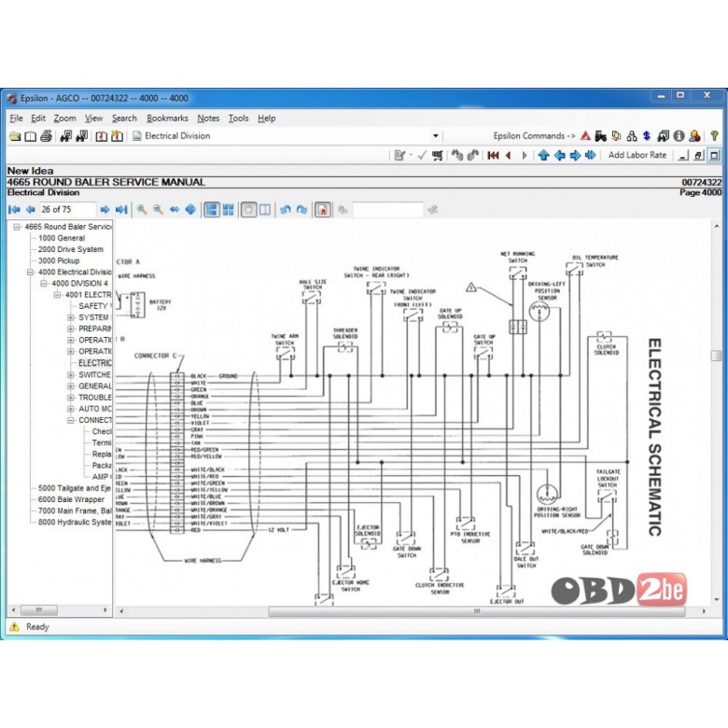Click the yellow documents icon in Epsilon Commands
This screenshot has height=728, width=728.
coord(617,136)
